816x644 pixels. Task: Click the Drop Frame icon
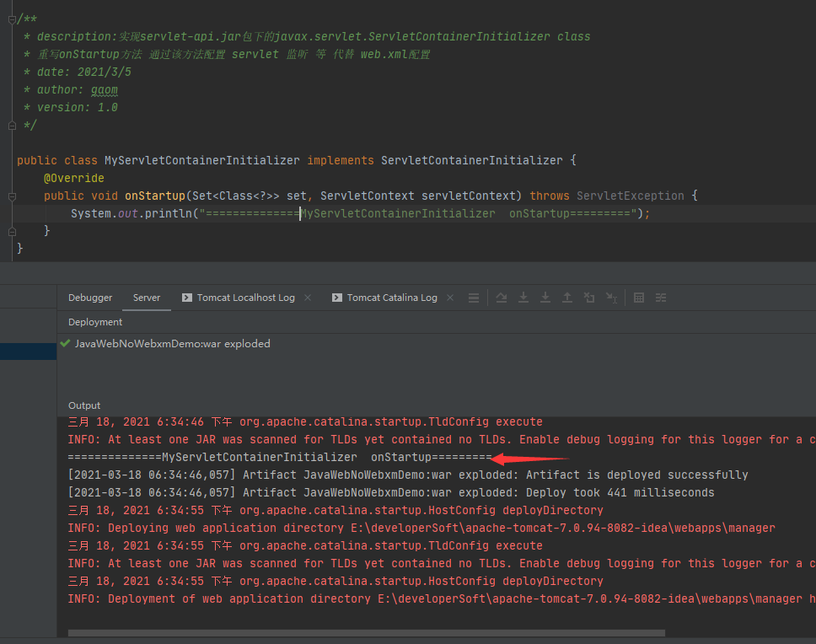click(589, 298)
